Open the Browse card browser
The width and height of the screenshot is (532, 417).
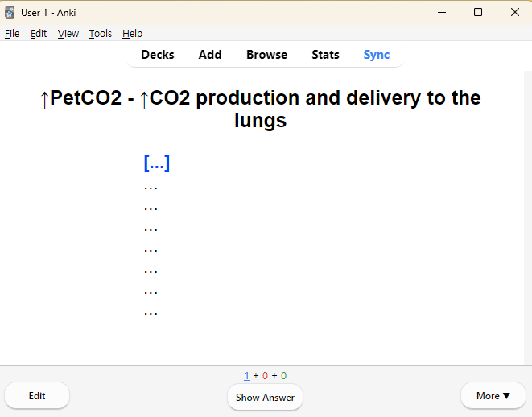click(x=266, y=55)
